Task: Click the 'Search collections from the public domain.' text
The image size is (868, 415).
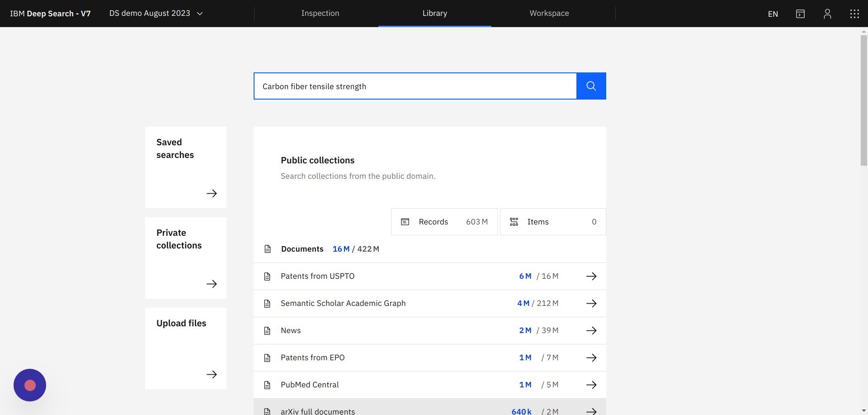Action: click(358, 176)
